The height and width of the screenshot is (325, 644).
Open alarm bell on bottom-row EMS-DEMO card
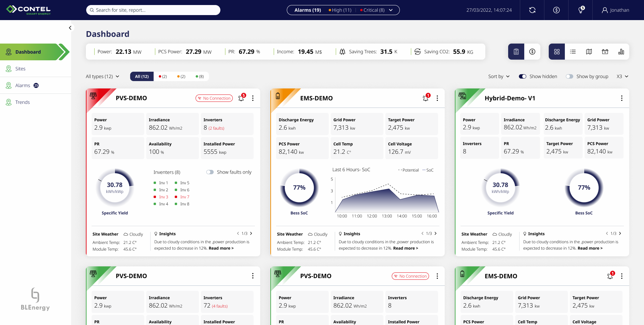click(610, 276)
